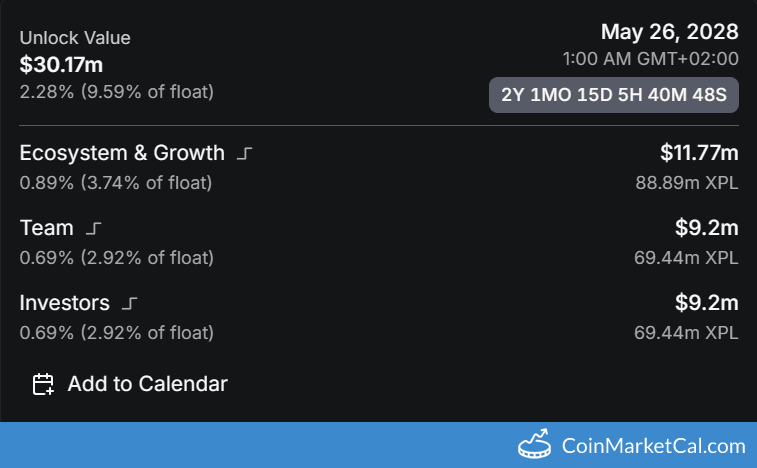This screenshot has height=468, width=757.
Task: Click the CoinMarketCal logo icon
Action: click(x=535, y=444)
